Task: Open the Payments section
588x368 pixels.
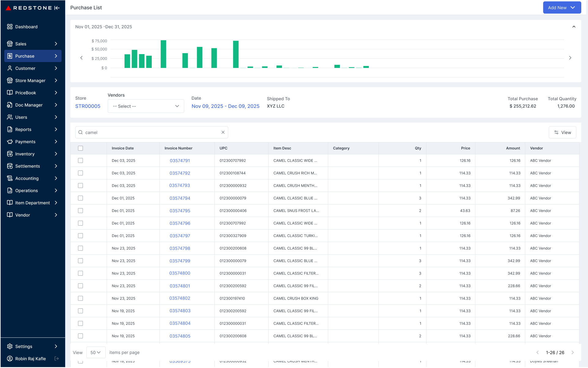Action: click(25, 142)
